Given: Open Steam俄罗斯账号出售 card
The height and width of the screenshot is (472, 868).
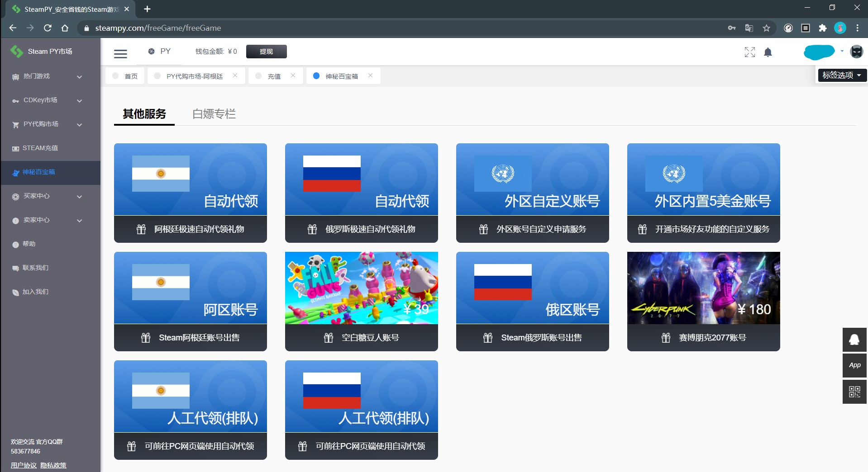Looking at the screenshot, I should (x=533, y=302).
